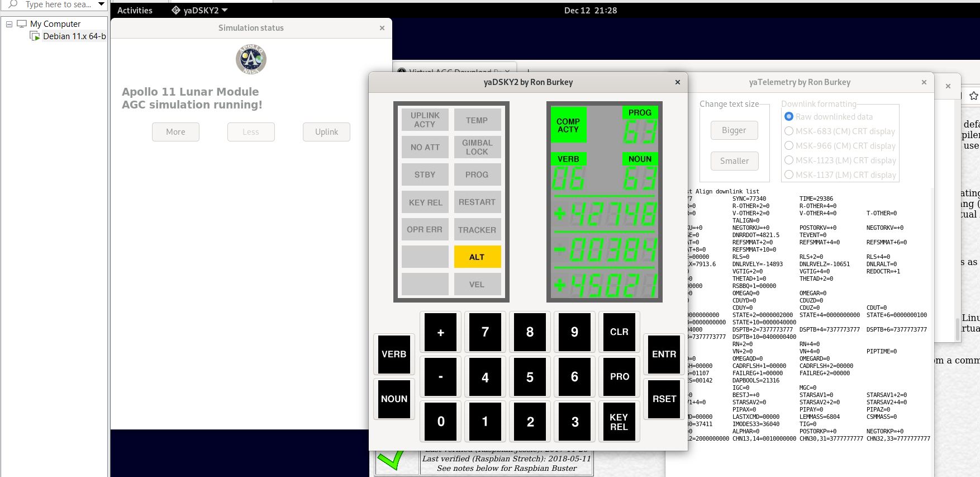The height and width of the screenshot is (477, 980).
Task: Click the More button in Simulation status
Action: 175,132
